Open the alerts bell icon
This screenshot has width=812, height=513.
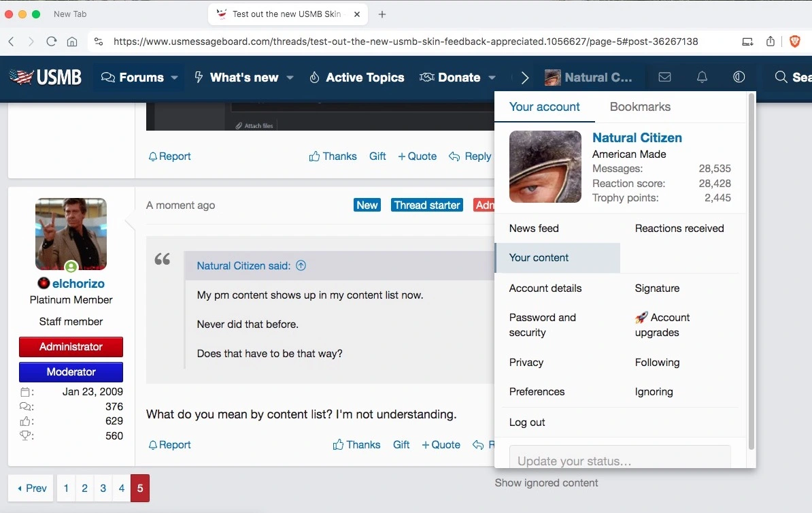[702, 78]
